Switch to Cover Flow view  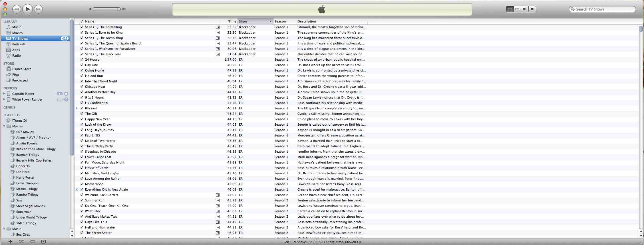[532, 9]
